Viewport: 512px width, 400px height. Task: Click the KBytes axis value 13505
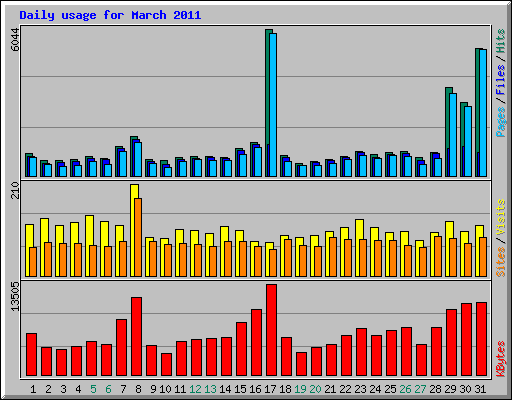pos(15,296)
